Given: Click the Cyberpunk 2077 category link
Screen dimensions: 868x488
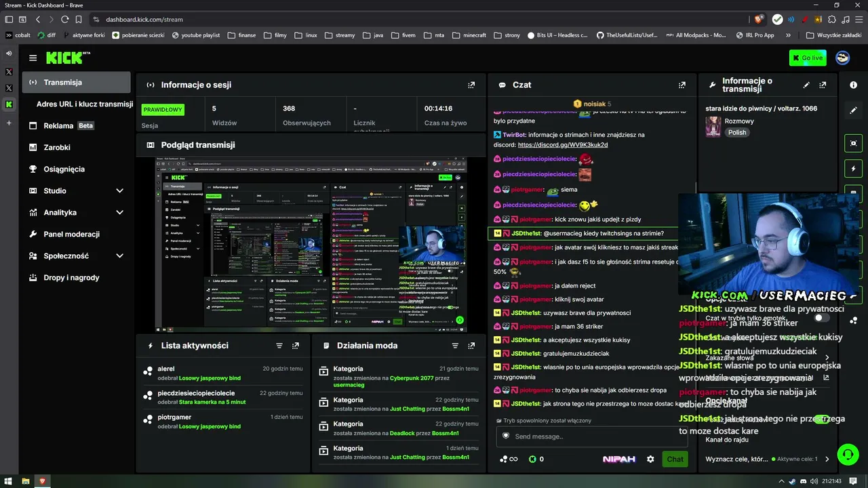Looking at the screenshot, I should tap(413, 377).
